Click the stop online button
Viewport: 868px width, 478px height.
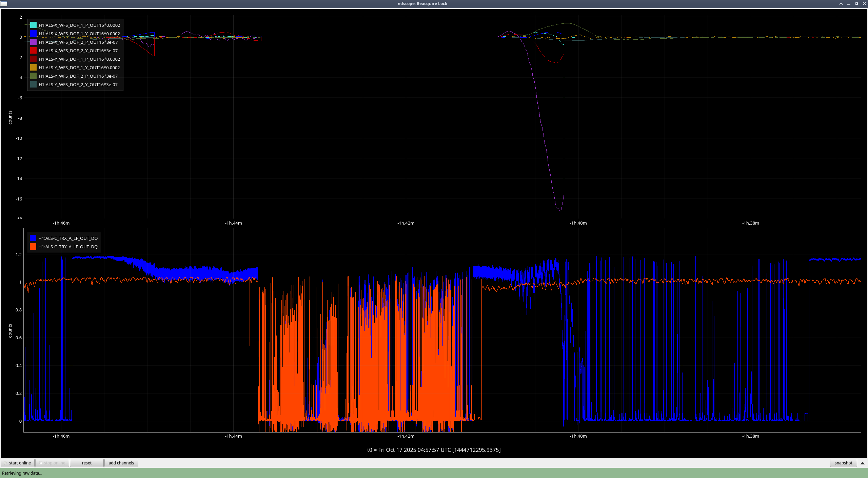click(52, 463)
